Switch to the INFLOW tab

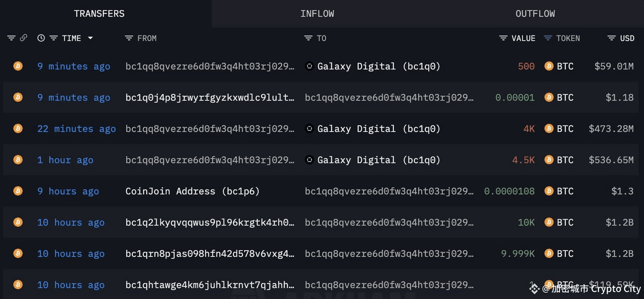pos(317,14)
